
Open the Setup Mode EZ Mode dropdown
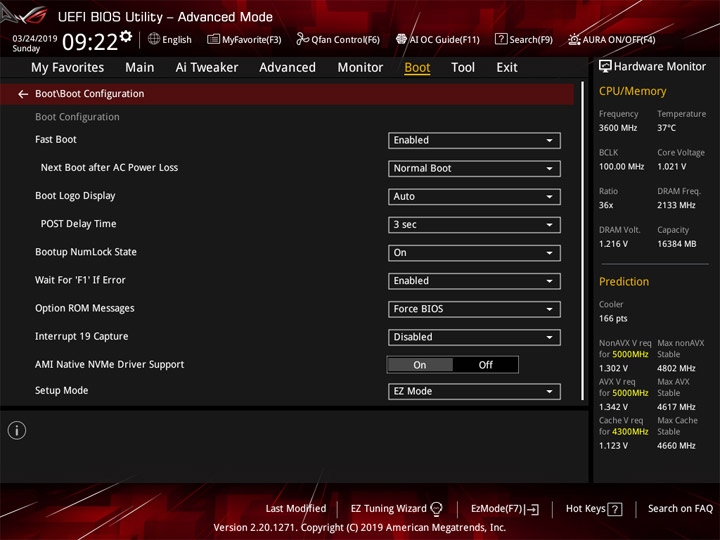pyautogui.click(x=474, y=391)
